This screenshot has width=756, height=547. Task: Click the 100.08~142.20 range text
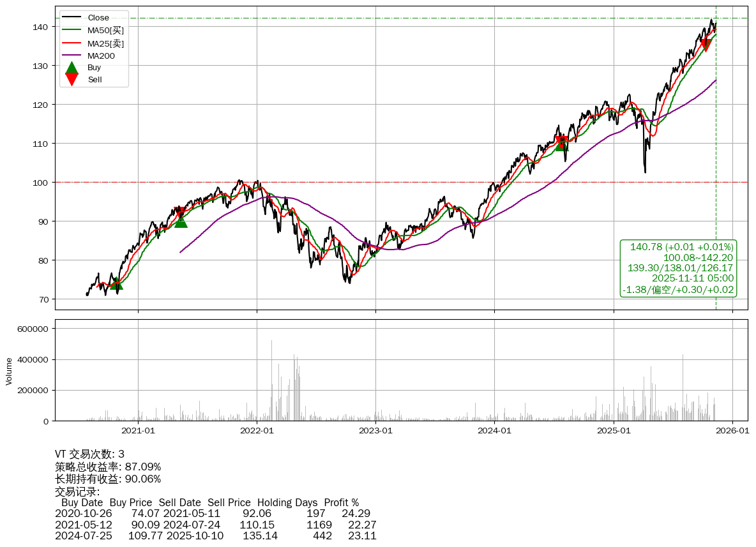(x=698, y=257)
